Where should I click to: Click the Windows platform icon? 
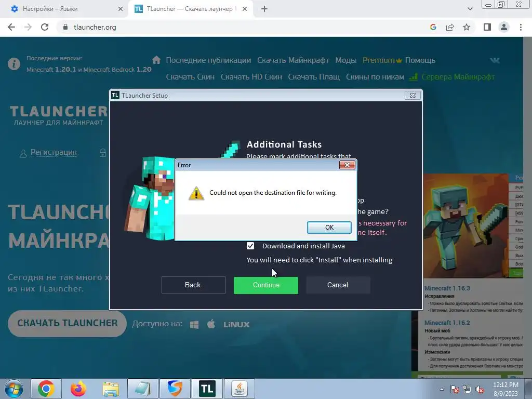pos(194,325)
